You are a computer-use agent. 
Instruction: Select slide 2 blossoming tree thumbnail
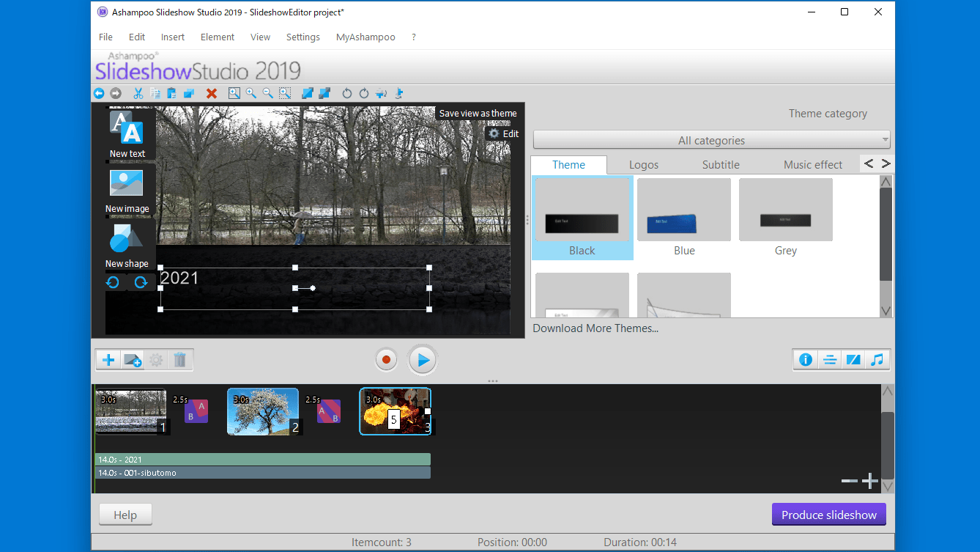pos(263,411)
